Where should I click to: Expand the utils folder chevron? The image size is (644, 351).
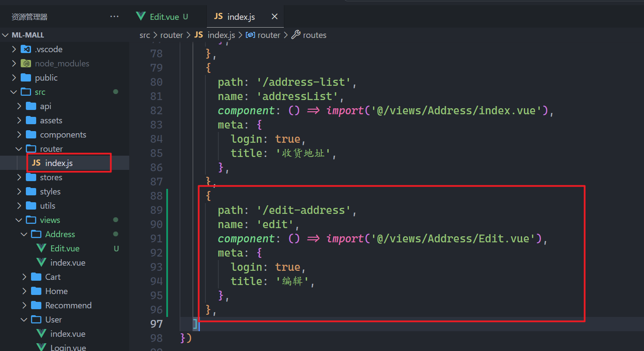pos(19,206)
